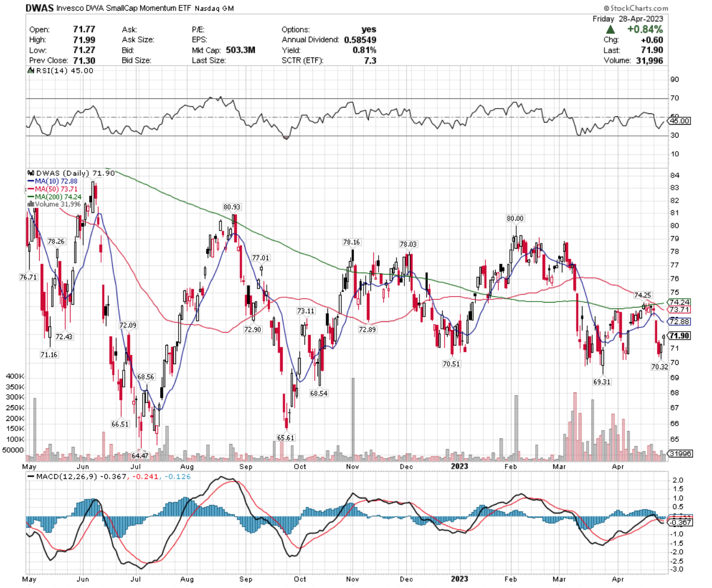Viewport: 712px width, 588px height.
Task: Click the 69.31 March low annotation
Action: [x=602, y=382]
